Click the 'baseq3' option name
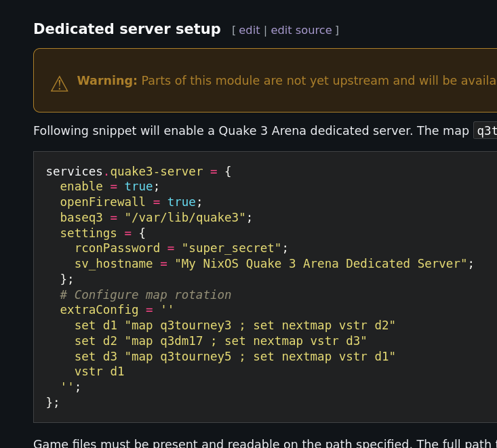Image resolution: width=497 pixels, height=448 pixels. 81,218
